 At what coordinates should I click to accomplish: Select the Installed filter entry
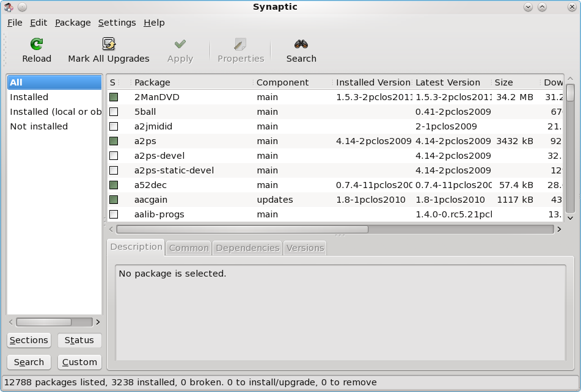54,97
